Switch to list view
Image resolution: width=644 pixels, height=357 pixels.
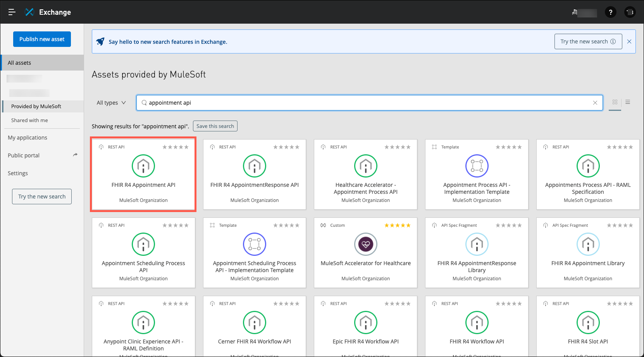click(x=628, y=102)
